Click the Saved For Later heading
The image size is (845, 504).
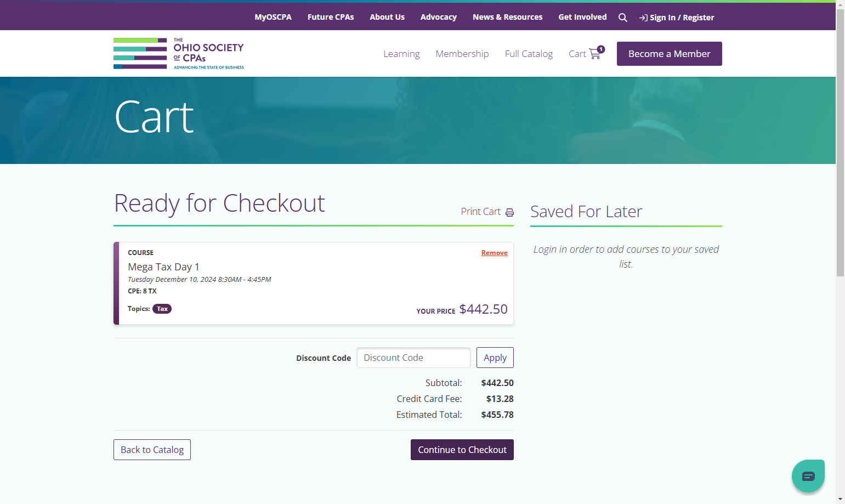586,212
